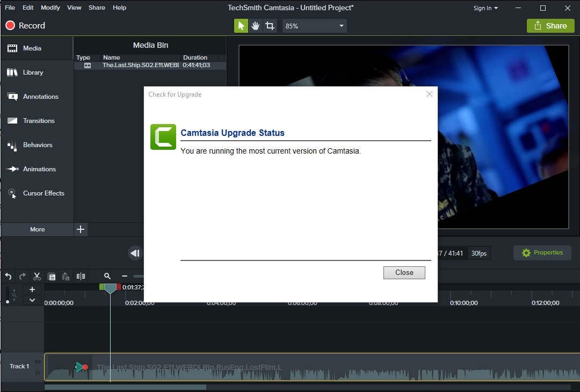This screenshot has height=392, width=580.
Task: Select The.Last.Ship clip on Track 1
Action: tap(312, 367)
